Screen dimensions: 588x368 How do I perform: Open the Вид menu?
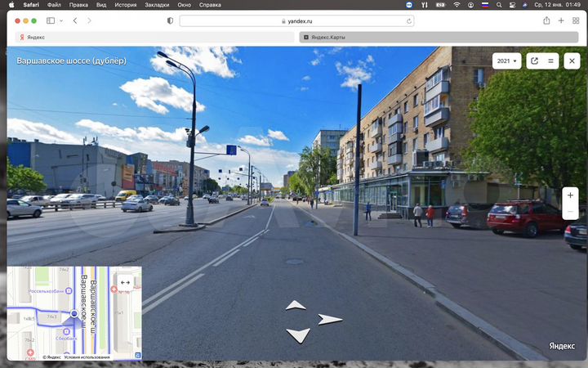101,5
